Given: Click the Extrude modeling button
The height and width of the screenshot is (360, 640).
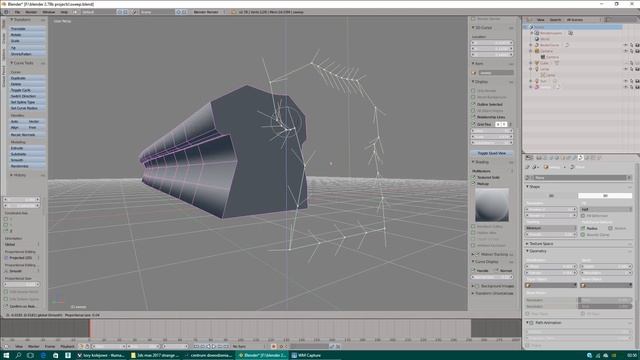Looking at the screenshot, I should [27, 148].
